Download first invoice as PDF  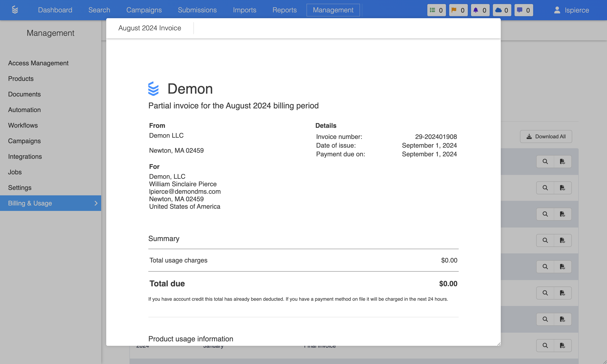tap(562, 161)
